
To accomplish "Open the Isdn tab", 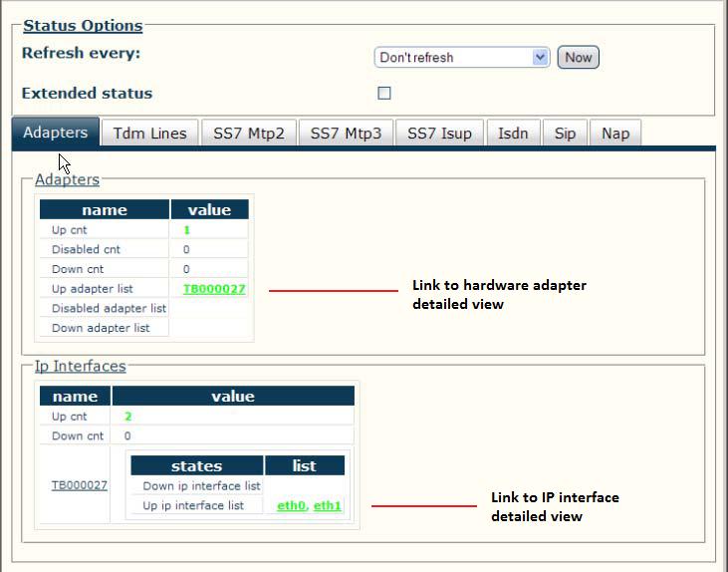I will tap(513, 134).
